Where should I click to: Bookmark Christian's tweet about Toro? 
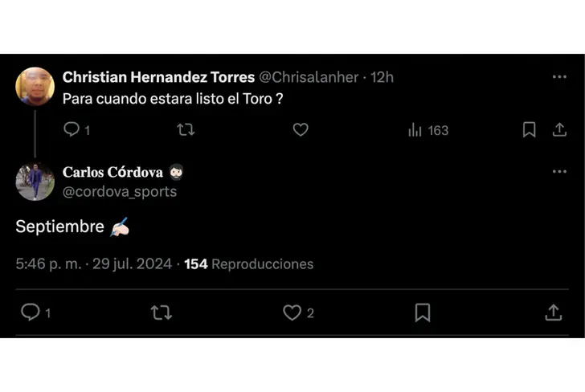click(529, 129)
